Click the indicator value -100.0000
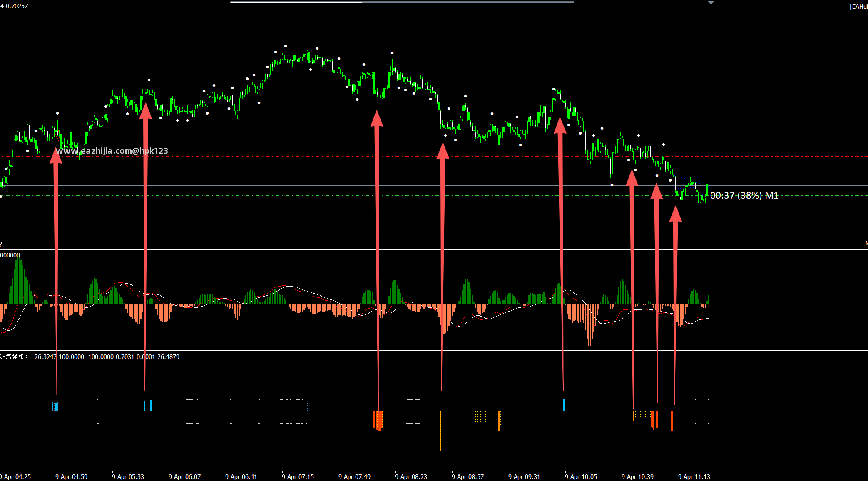This screenshot has width=868, height=481. (99, 357)
